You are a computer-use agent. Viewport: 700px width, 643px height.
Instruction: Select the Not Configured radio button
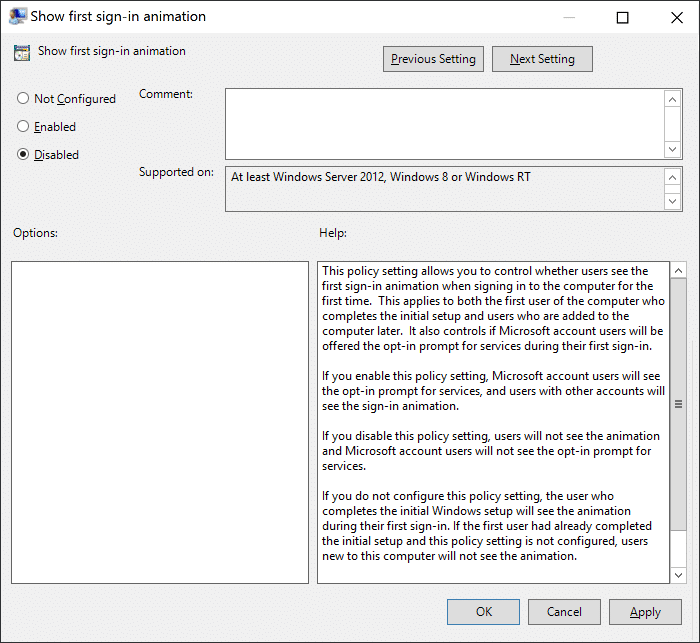(x=24, y=99)
